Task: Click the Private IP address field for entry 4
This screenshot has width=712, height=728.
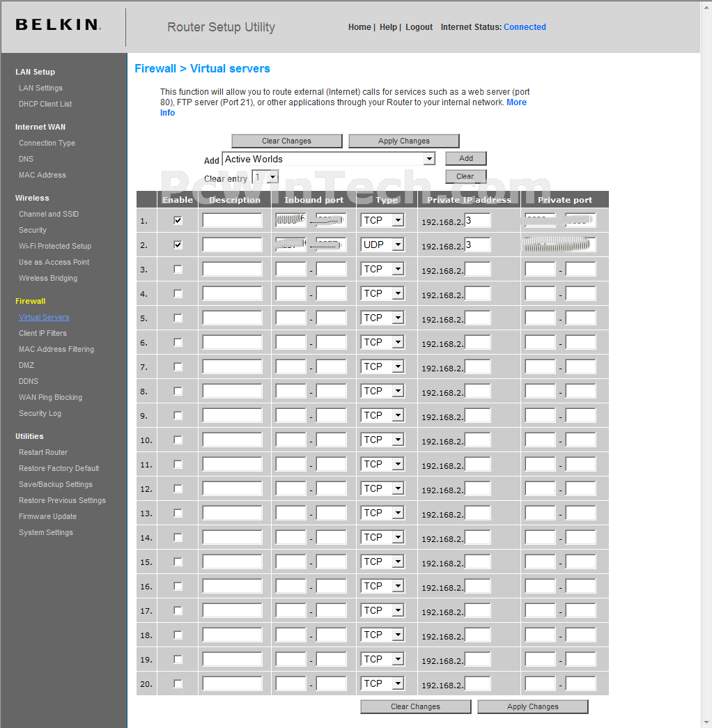Action: pos(478,294)
